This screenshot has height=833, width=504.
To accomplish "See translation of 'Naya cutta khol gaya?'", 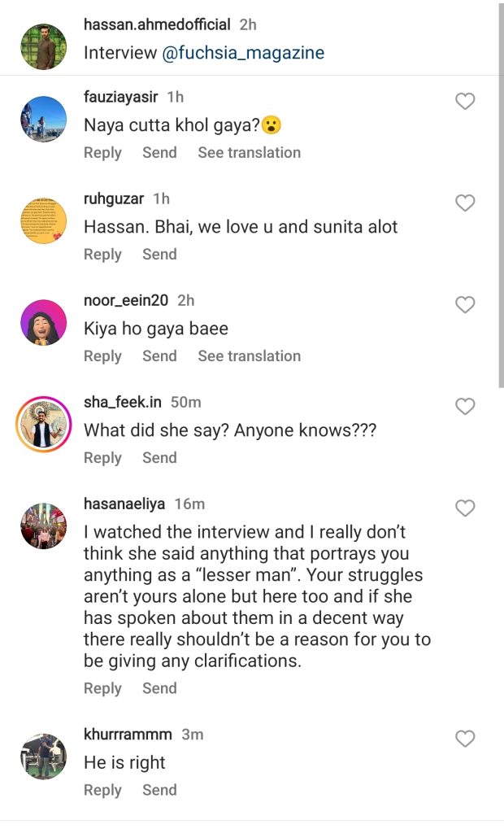I will tap(249, 152).
